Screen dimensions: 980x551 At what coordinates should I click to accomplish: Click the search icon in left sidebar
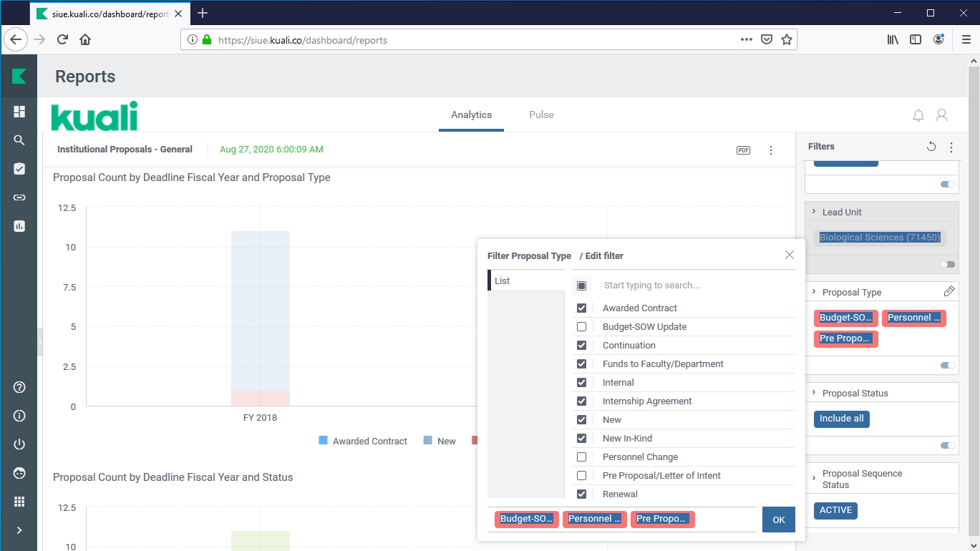[x=19, y=140]
